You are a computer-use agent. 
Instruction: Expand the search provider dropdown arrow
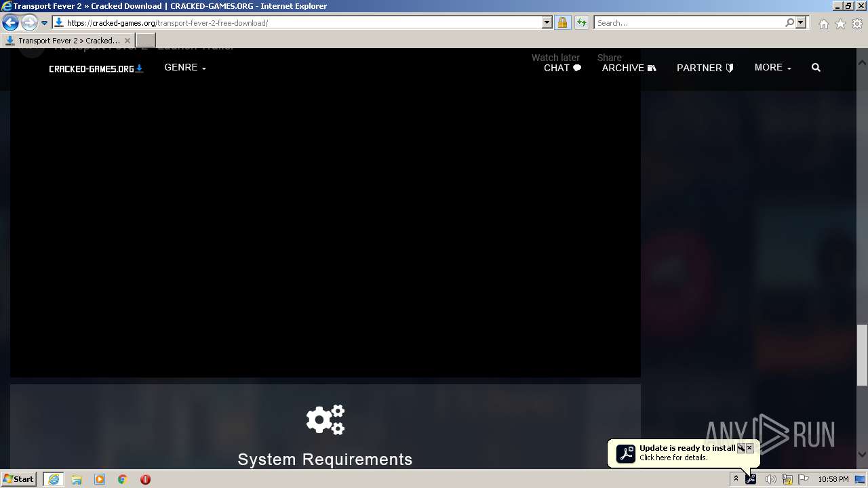[801, 23]
